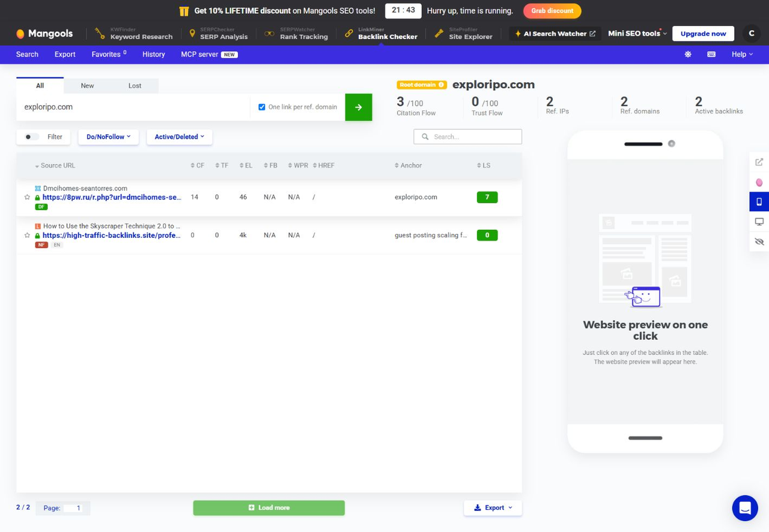
Task: Open the external link icon in right sidebar
Action: [759, 162]
